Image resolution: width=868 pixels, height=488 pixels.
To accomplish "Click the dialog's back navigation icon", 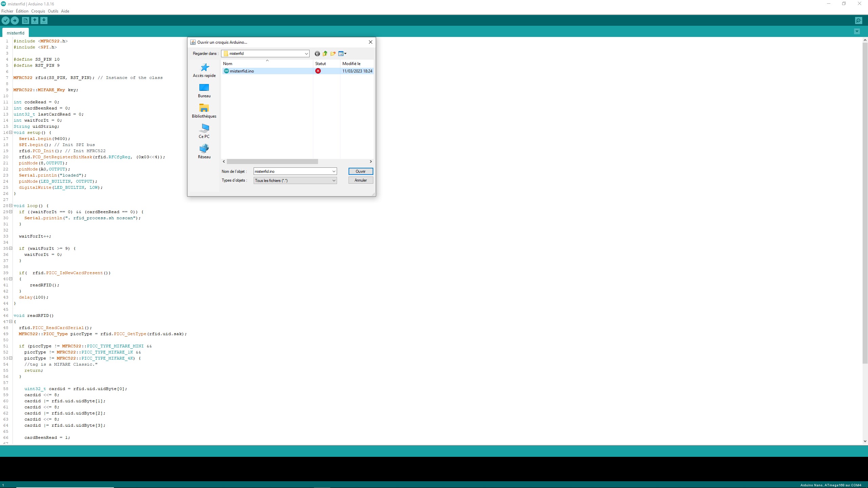I will click(x=317, y=54).
